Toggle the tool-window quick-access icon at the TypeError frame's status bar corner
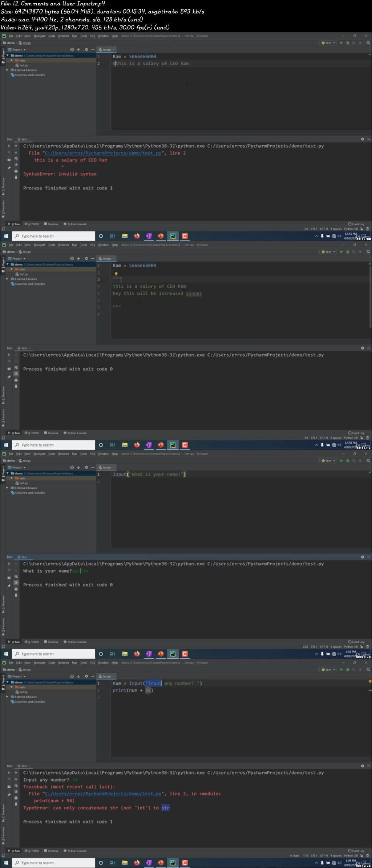 3,856
